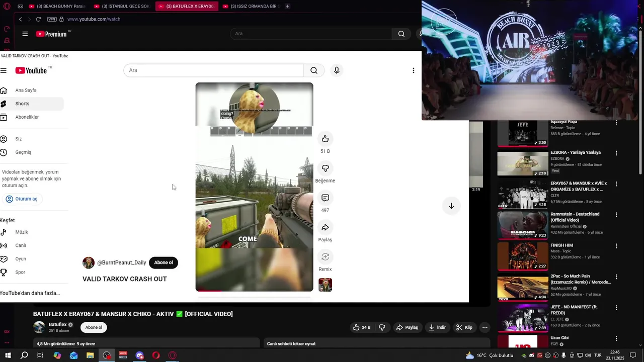Open options for FINISH HIM video
The height and width of the screenshot is (362, 644).
[x=616, y=246]
